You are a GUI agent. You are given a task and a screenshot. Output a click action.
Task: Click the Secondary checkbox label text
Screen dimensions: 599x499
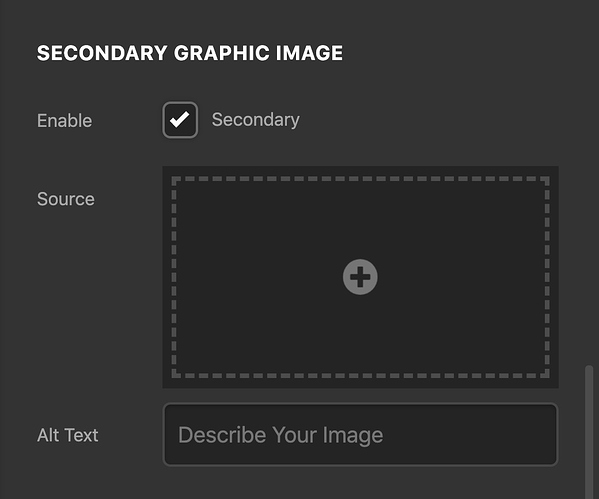(x=256, y=120)
